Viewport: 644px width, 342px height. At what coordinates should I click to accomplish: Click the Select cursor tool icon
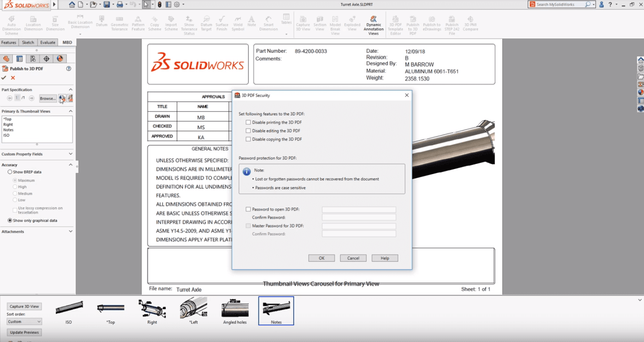tap(146, 5)
